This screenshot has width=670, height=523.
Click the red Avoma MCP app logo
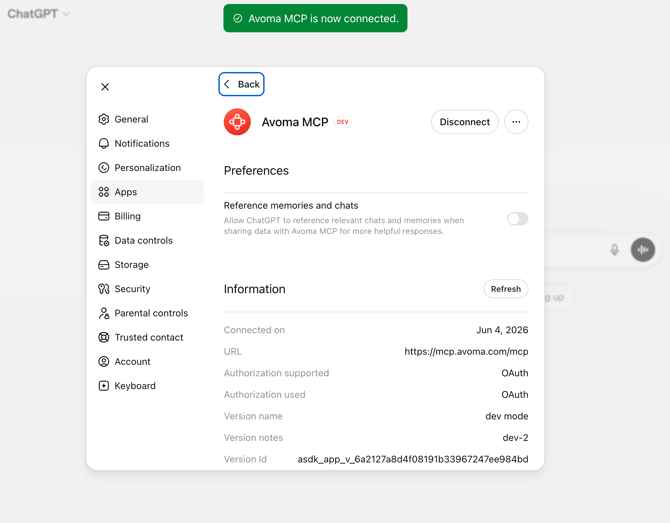coord(237,122)
